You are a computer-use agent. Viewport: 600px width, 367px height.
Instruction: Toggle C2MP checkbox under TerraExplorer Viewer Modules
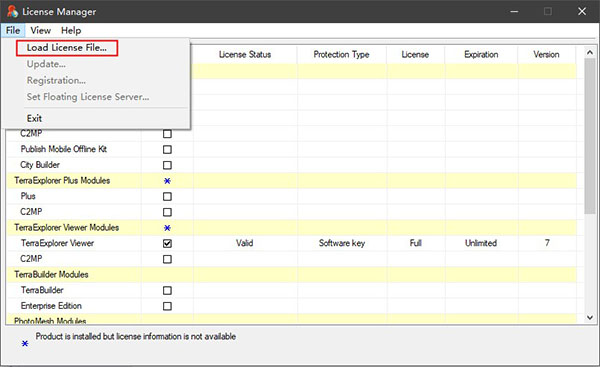167,259
